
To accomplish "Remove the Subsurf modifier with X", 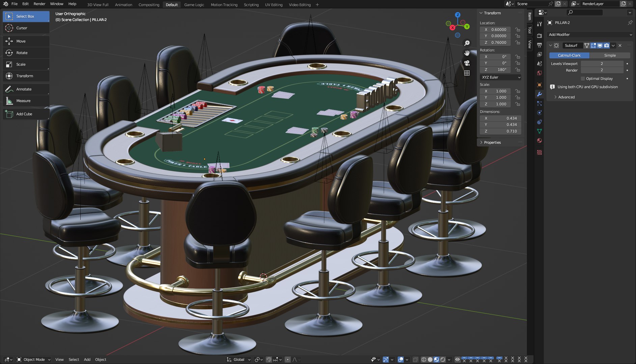I will (x=620, y=45).
